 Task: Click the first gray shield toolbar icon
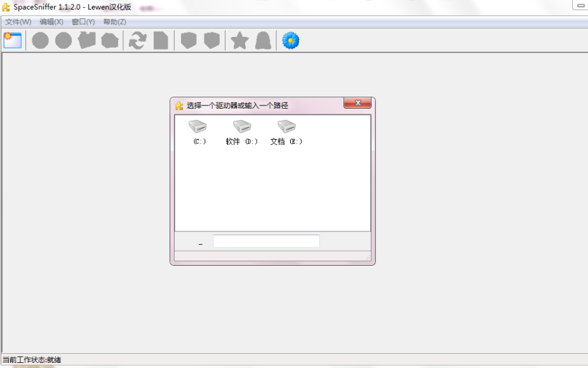coord(189,40)
